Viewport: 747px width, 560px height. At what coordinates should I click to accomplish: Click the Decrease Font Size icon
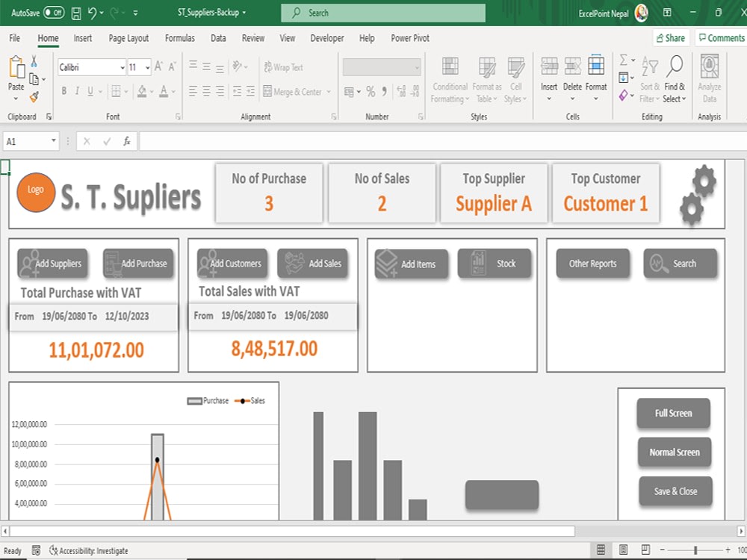coord(172,67)
